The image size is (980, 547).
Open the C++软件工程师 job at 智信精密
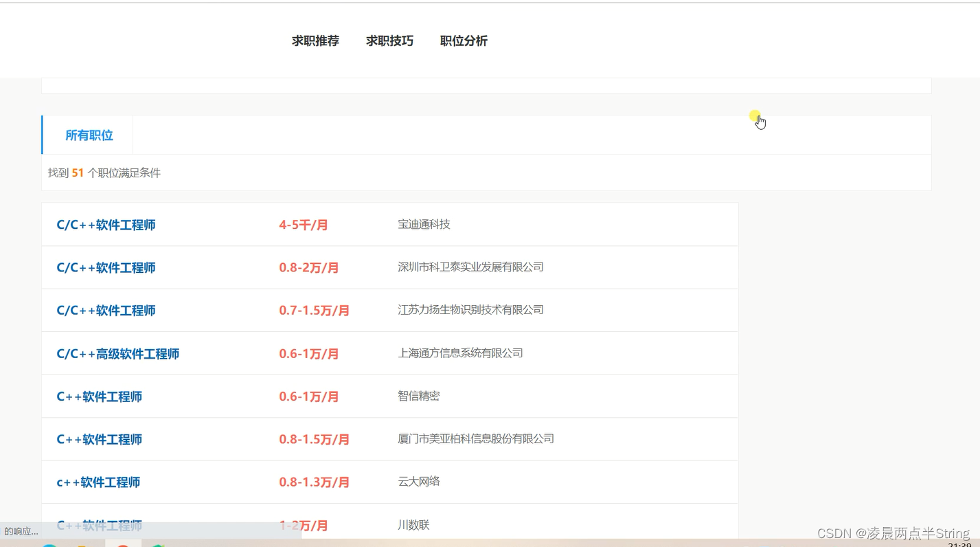pos(100,397)
